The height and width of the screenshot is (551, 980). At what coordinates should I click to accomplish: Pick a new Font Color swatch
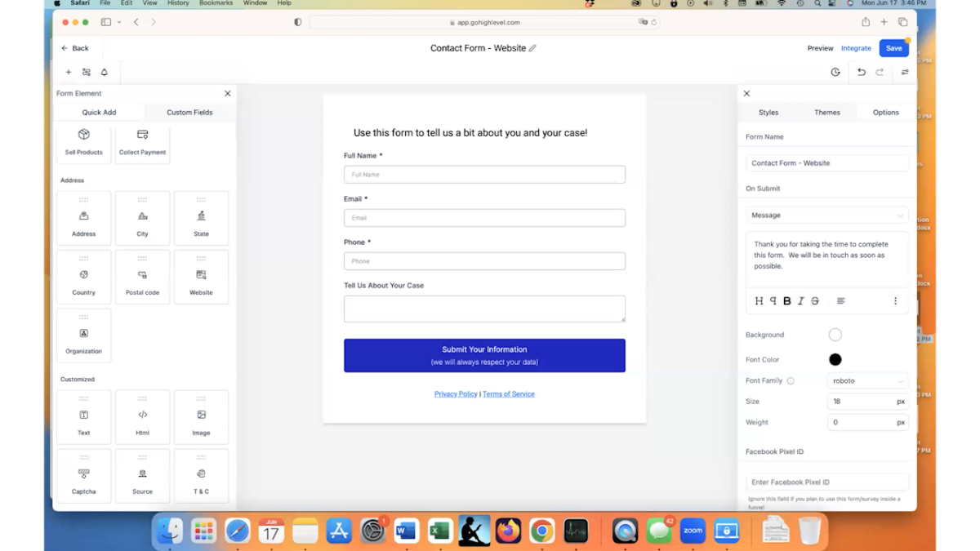(835, 359)
